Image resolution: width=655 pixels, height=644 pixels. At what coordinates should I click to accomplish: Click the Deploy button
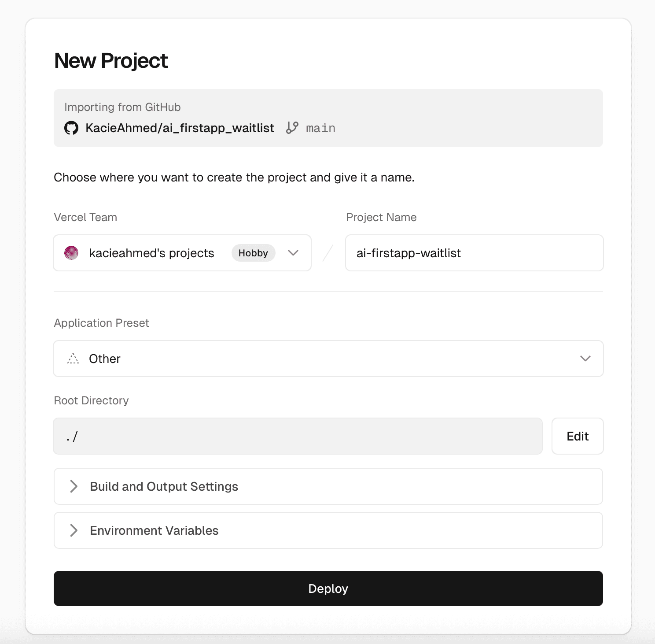click(x=327, y=588)
